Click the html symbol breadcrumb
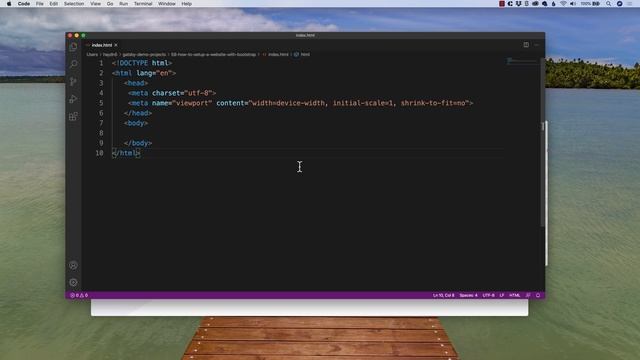This screenshot has width=640, height=360. point(305,54)
